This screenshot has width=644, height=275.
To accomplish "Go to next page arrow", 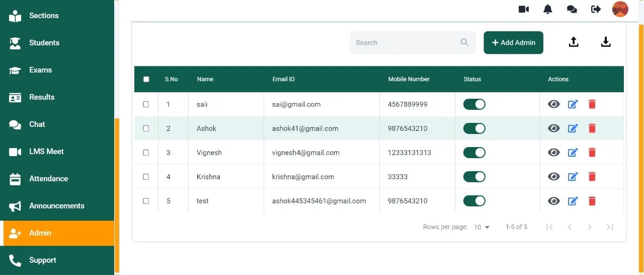I will [x=590, y=227].
